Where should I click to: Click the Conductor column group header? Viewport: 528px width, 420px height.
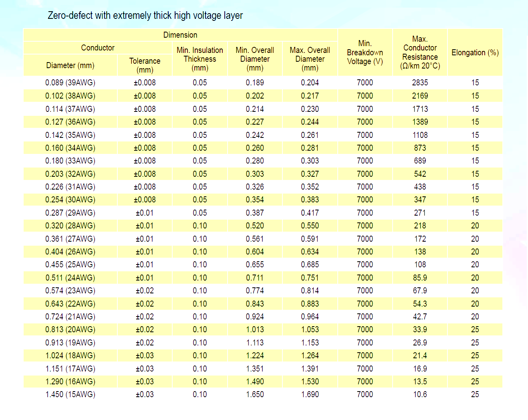[x=98, y=48]
